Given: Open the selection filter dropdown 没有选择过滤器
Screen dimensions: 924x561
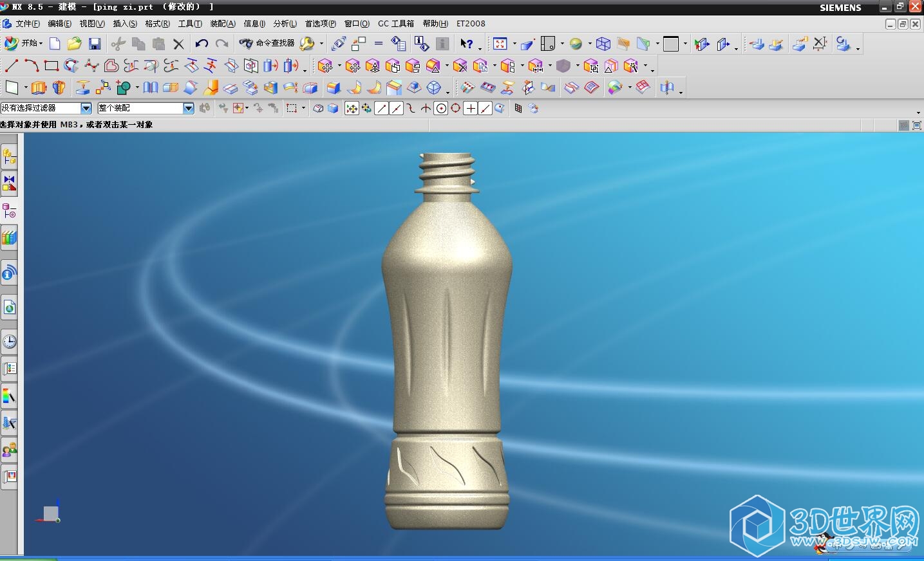Looking at the screenshot, I should point(46,108).
